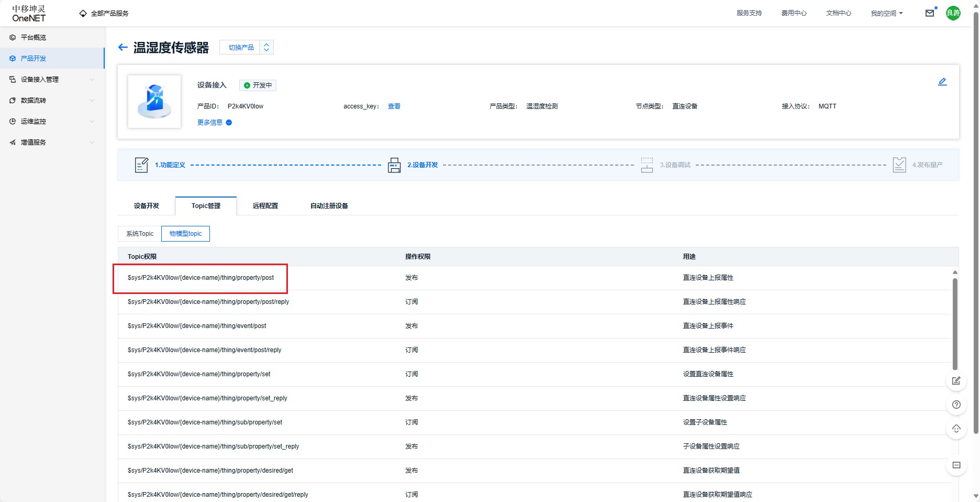
Task: Switch to the 远程配置 tab
Action: click(x=265, y=206)
